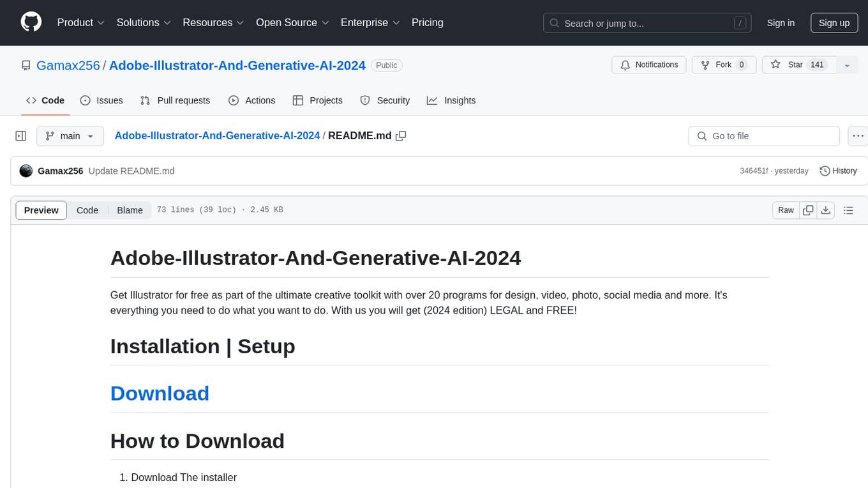Image resolution: width=868 pixels, height=488 pixels.
Task: Click the Public visibility badge
Action: point(387,65)
